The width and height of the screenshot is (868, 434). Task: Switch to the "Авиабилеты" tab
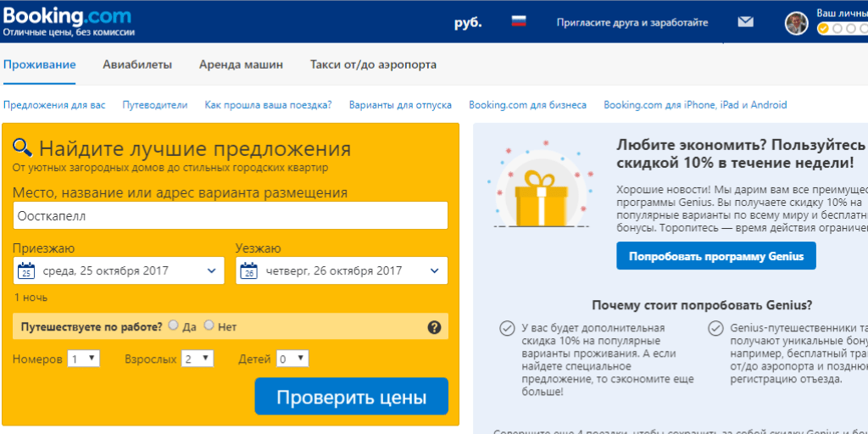click(137, 64)
